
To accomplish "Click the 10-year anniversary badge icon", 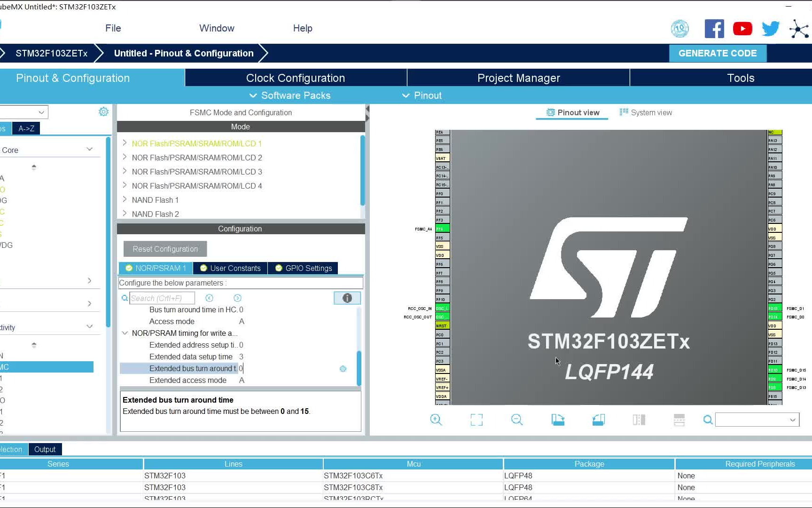I will pos(680,29).
